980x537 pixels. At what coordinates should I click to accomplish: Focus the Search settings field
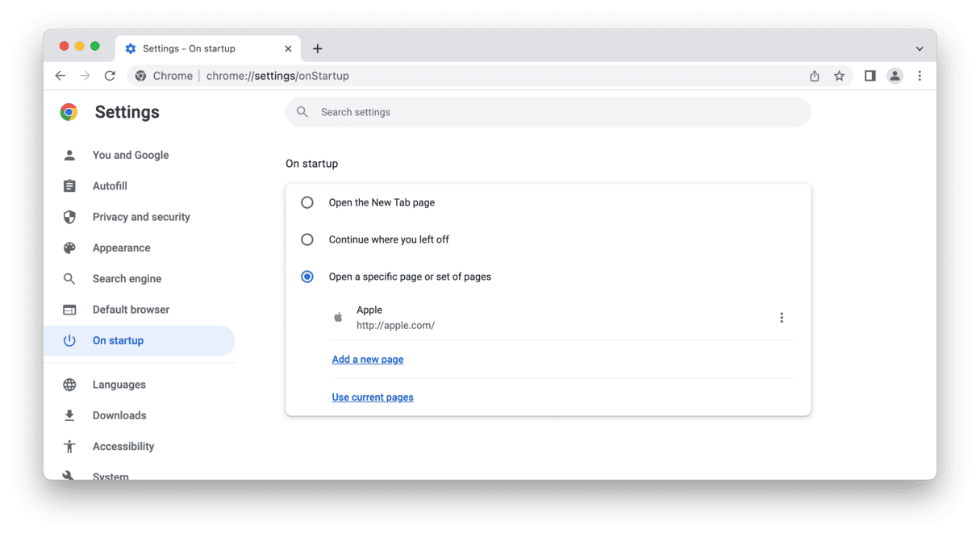548,112
